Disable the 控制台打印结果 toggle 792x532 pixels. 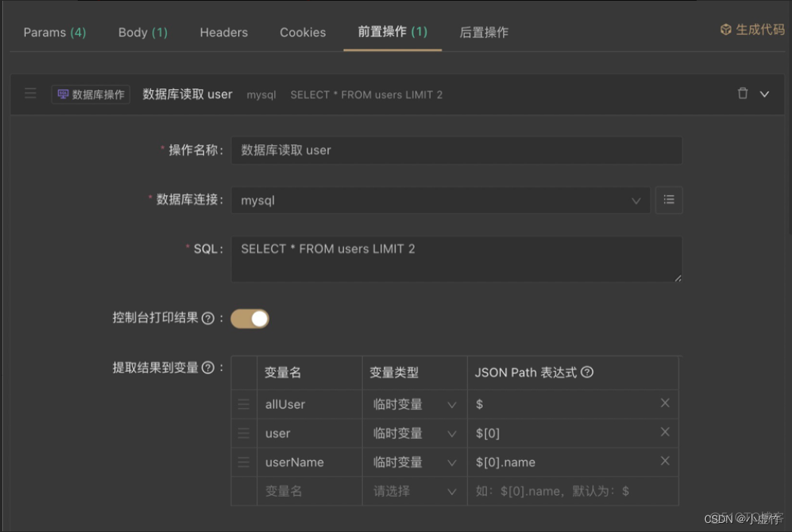click(x=249, y=318)
